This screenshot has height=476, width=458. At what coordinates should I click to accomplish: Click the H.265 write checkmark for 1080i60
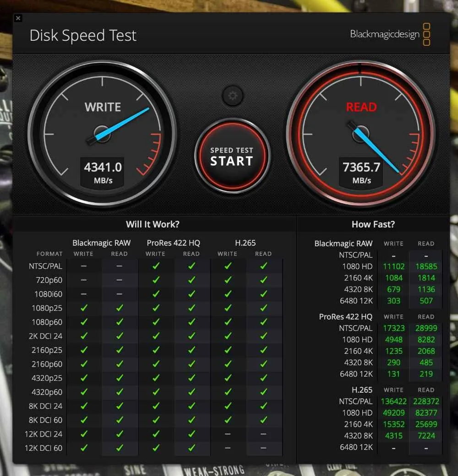point(228,294)
